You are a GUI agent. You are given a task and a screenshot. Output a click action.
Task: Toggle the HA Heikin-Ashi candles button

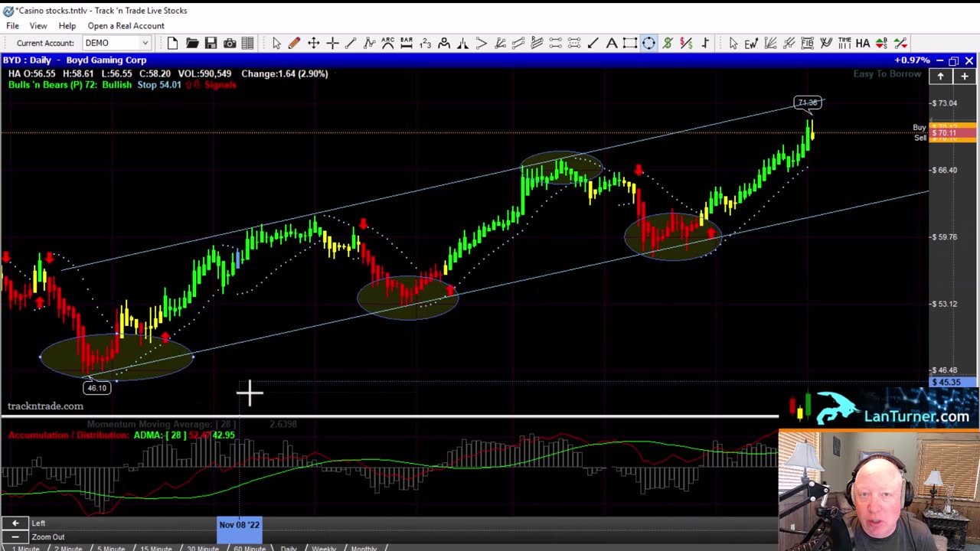pyautogui.click(x=863, y=44)
